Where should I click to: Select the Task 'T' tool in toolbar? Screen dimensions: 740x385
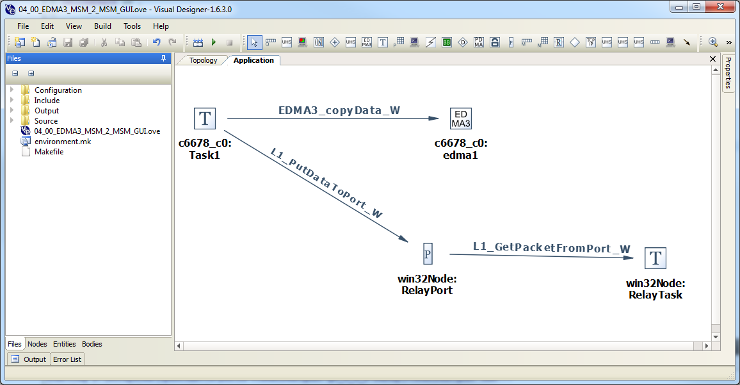[383, 42]
